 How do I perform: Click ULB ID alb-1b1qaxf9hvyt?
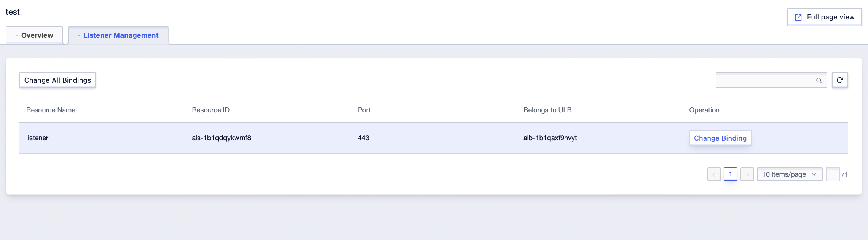pyautogui.click(x=550, y=138)
